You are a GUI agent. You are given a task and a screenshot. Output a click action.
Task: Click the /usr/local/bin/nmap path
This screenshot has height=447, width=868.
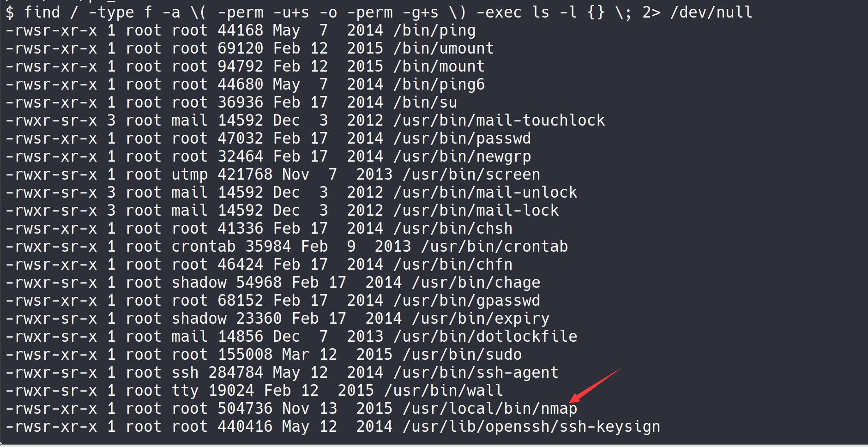click(489, 409)
